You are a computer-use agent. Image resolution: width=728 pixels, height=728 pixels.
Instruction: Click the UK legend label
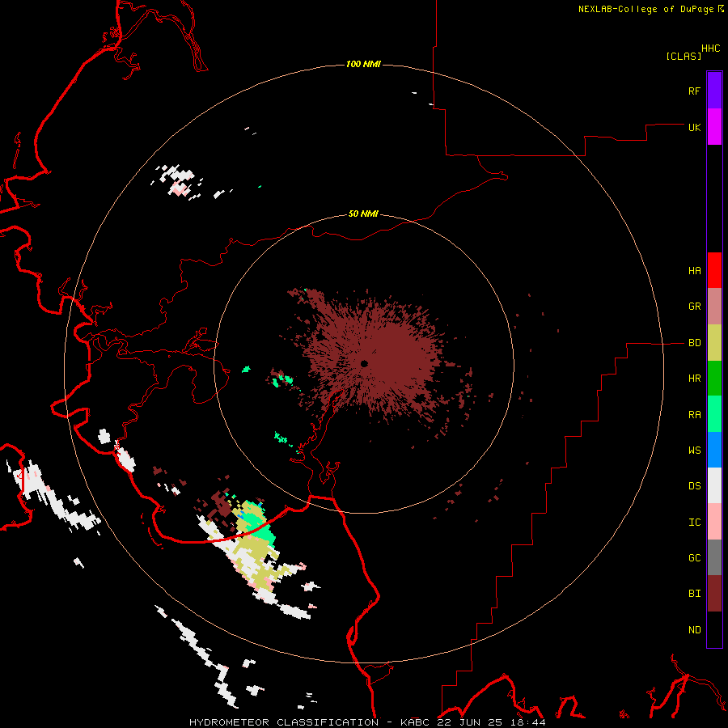pos(694,127)
